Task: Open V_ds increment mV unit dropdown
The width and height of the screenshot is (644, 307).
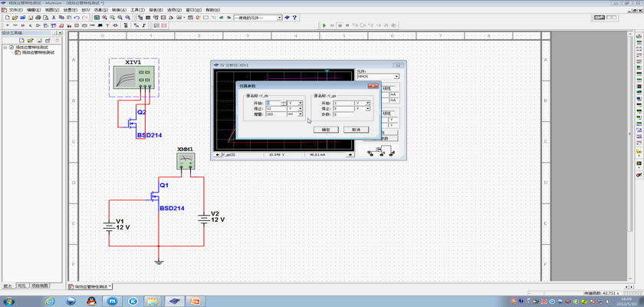Action: click(x=301, y=114)
